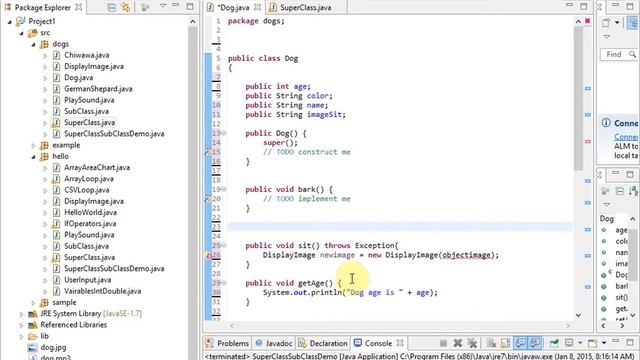Fold the bark() method at line 19
This screenshot has width=640, height=360.
(224, 189)
